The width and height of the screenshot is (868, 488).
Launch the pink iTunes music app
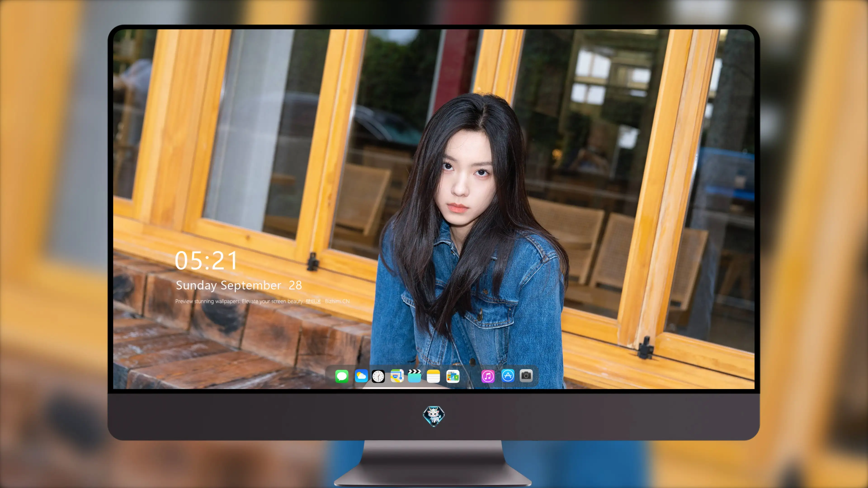488,376
